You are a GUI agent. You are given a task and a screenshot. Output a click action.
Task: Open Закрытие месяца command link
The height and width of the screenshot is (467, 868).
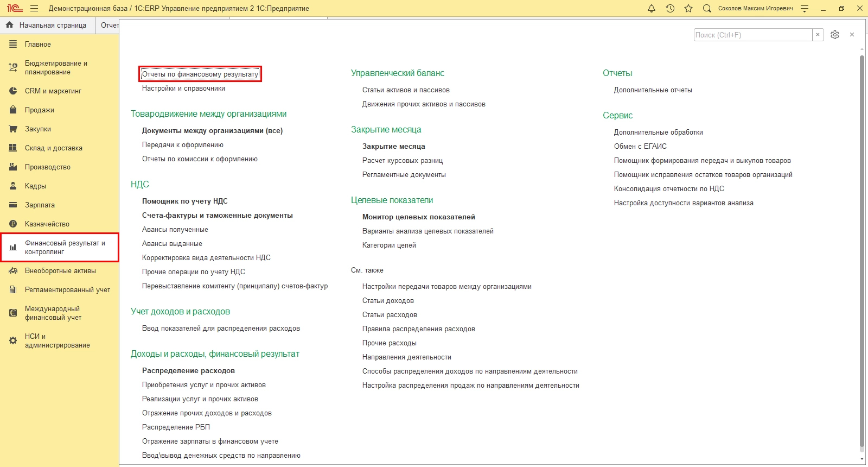(394, 147)
